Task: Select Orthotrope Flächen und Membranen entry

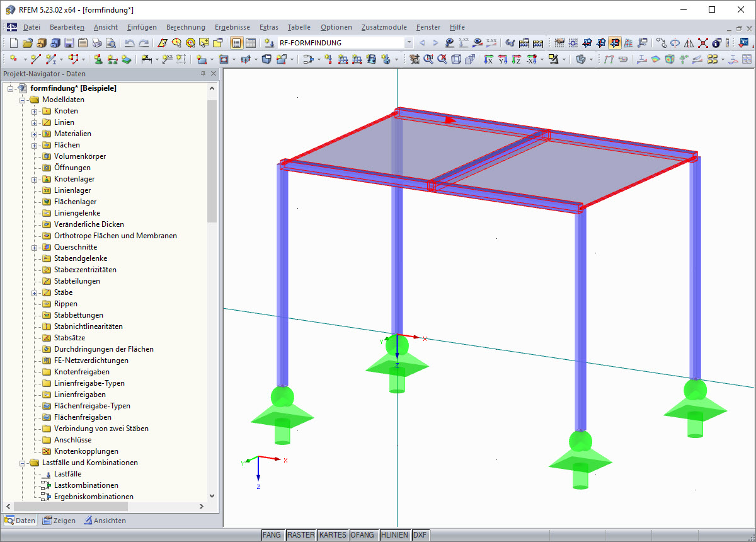Action: coord(115,236)
